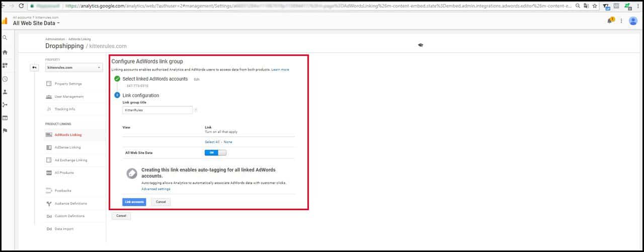Screen dimensions: 644x252
Task: Click the Audience person icon in sidebar
Action: pos(5,92)
